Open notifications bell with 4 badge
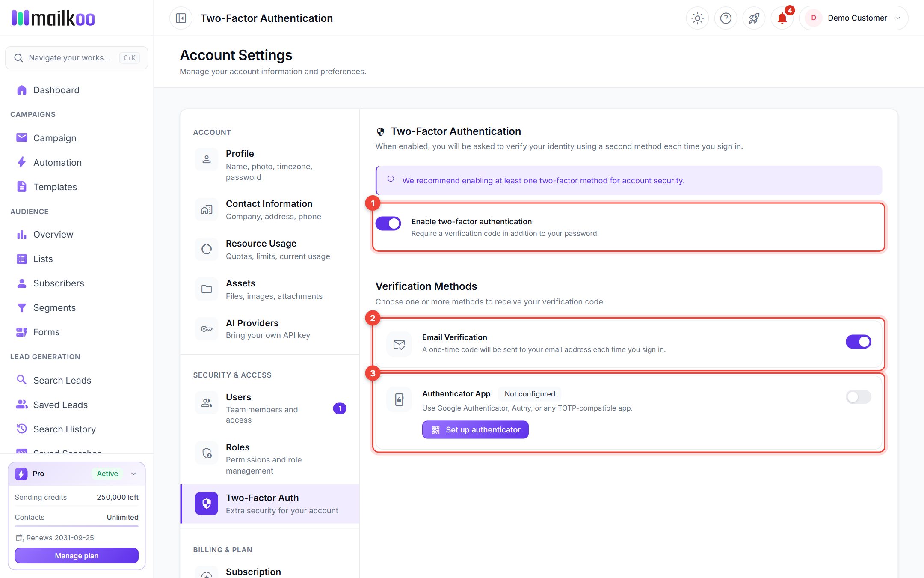 pyautogui.click(x=782, y=18)
